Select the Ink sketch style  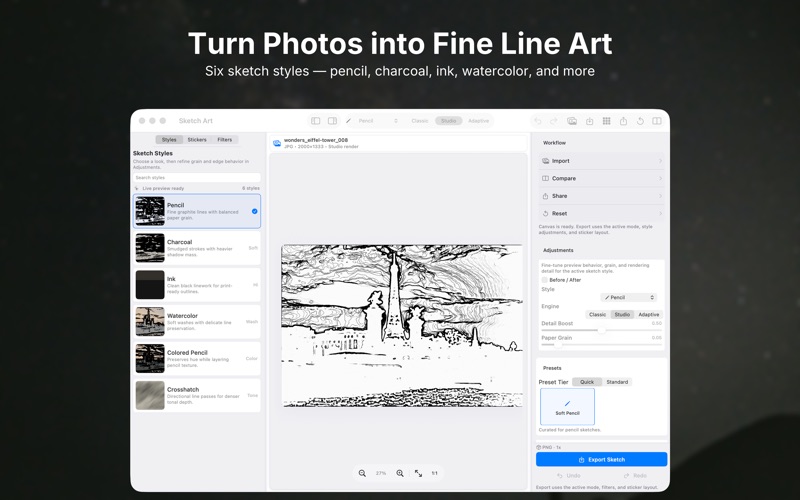pos(197,285)
